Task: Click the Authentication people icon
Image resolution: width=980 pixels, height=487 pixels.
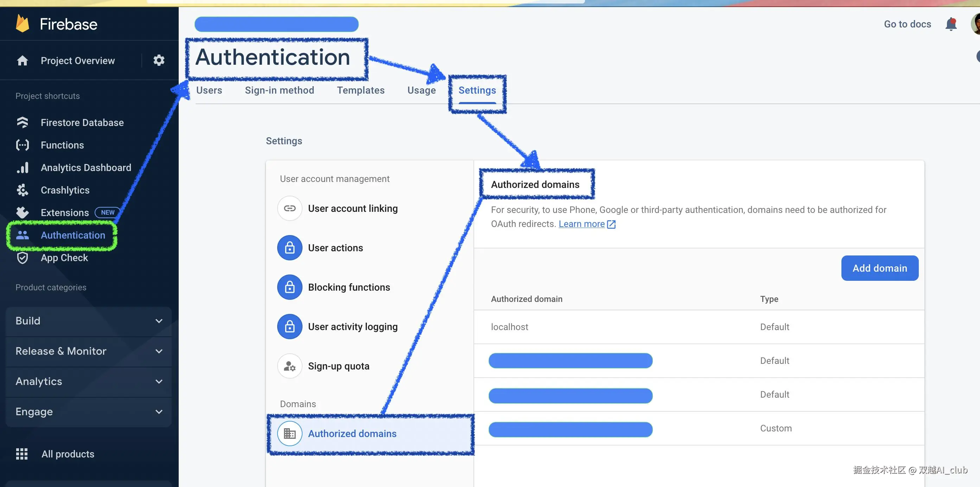Action: (x=23, y=235)
